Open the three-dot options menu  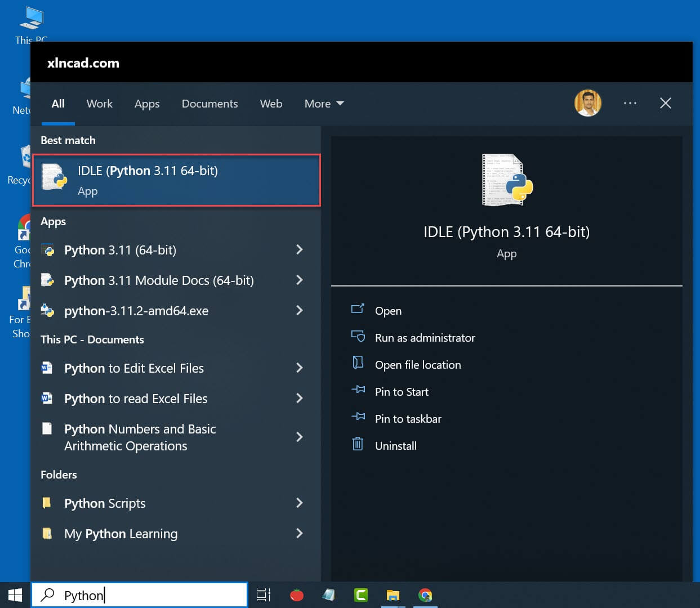(630, 103)
